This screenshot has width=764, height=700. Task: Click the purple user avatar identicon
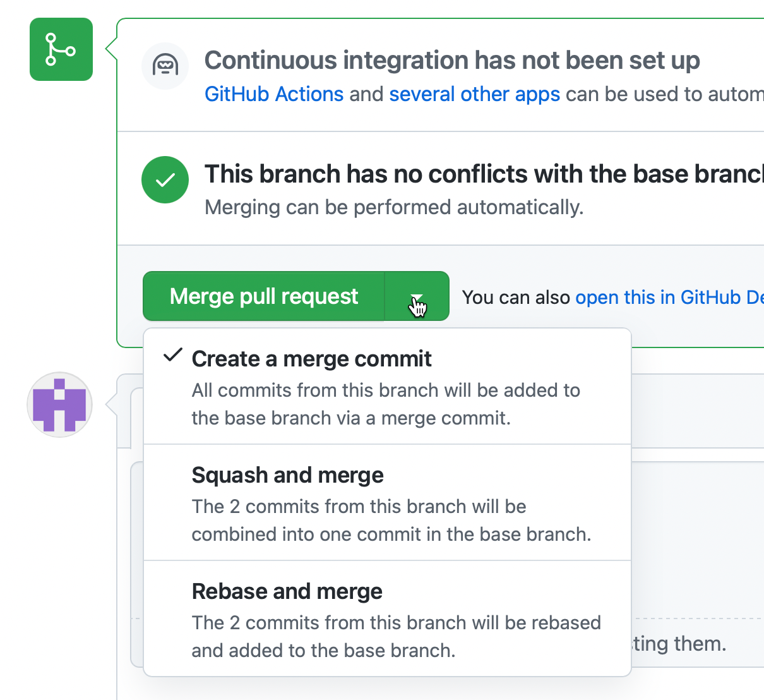tap(60, 405)
